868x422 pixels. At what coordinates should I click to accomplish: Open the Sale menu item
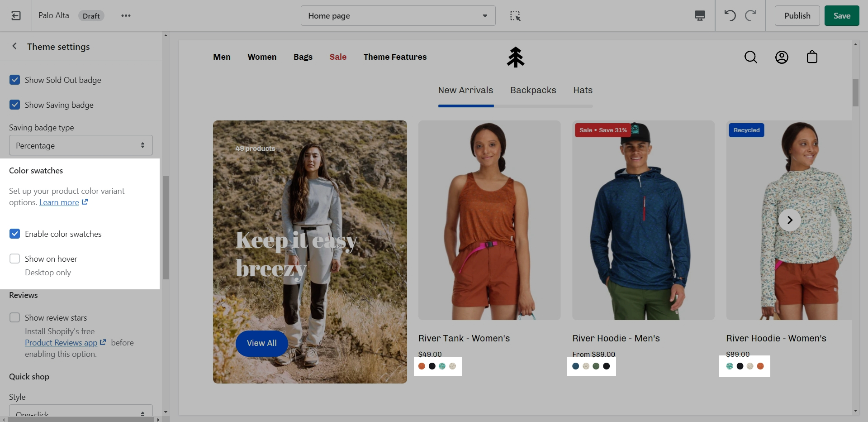click(338, 57)
